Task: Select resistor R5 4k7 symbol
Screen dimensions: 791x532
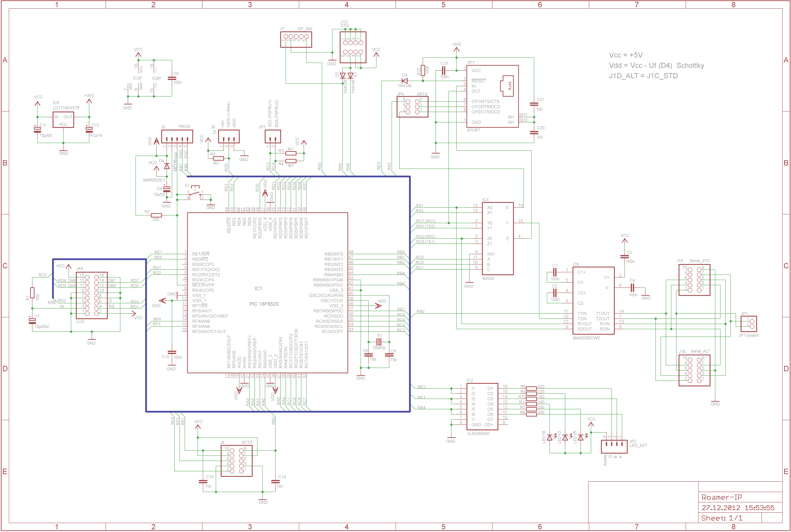Action: pyautogui.click(x=218, y=158)
